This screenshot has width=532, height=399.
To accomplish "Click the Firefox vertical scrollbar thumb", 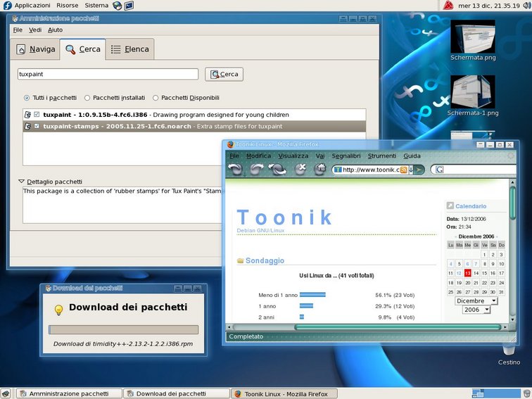I will tap(512, 203).
